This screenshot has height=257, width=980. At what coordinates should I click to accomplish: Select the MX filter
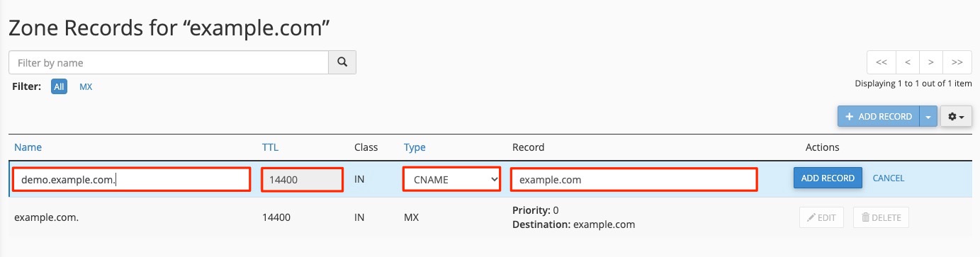[86, 86]
